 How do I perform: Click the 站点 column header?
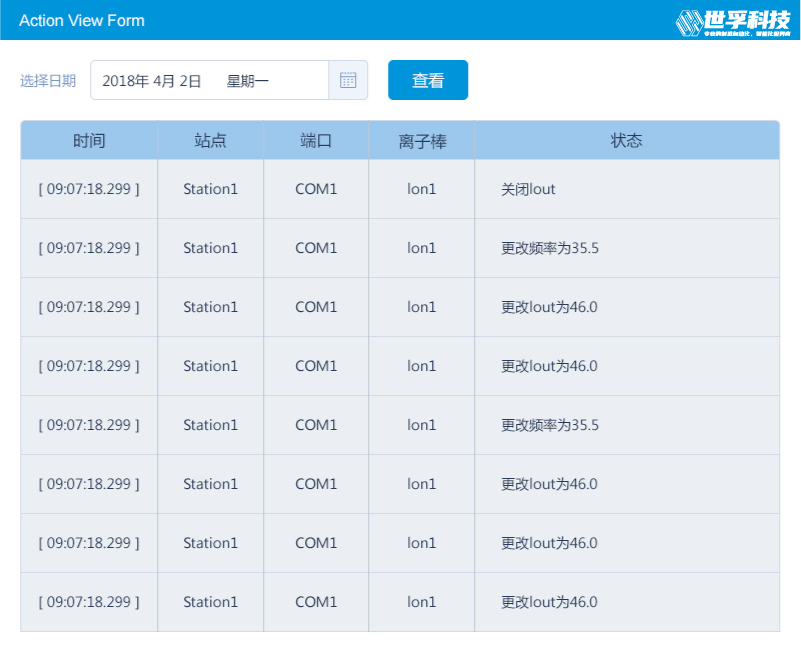coord(210,141)
